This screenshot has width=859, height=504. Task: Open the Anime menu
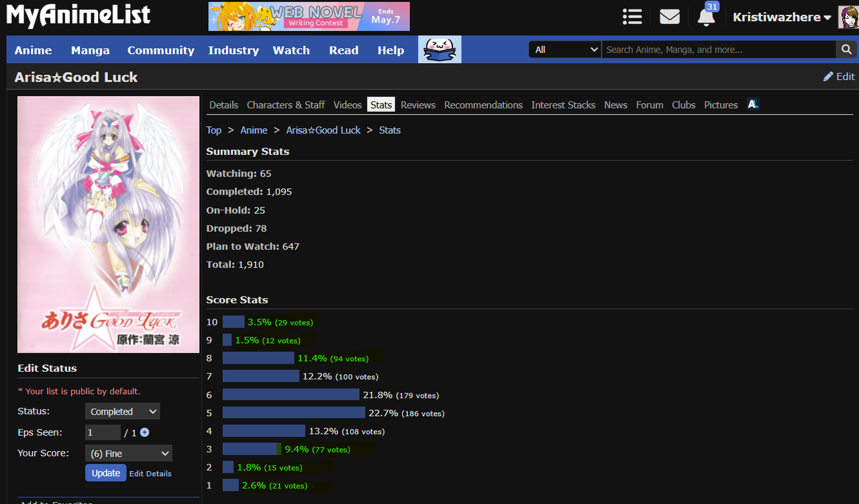pos(33,50)
